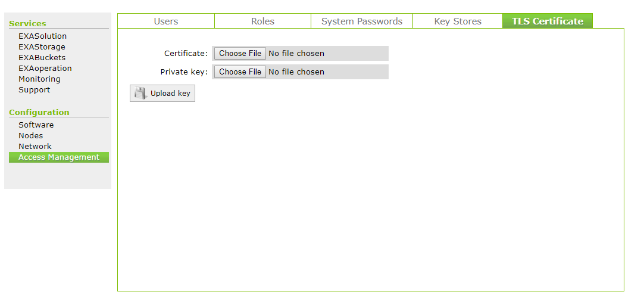Navigate to EXAStorage service
Image resolution: width=644 pixels, height=298 pixels.
click(42, 47)
